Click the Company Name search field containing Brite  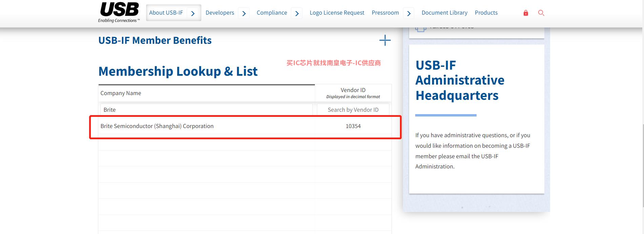pyautogui.click(x=206, y=110)
